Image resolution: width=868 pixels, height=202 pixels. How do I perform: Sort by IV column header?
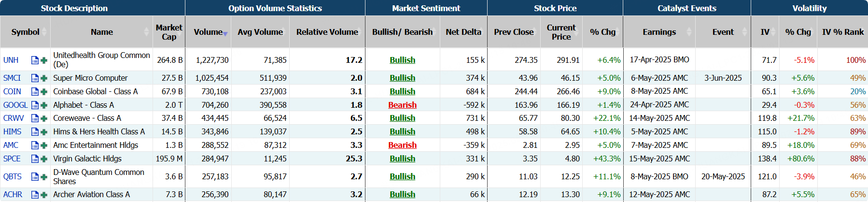[765, 32]
